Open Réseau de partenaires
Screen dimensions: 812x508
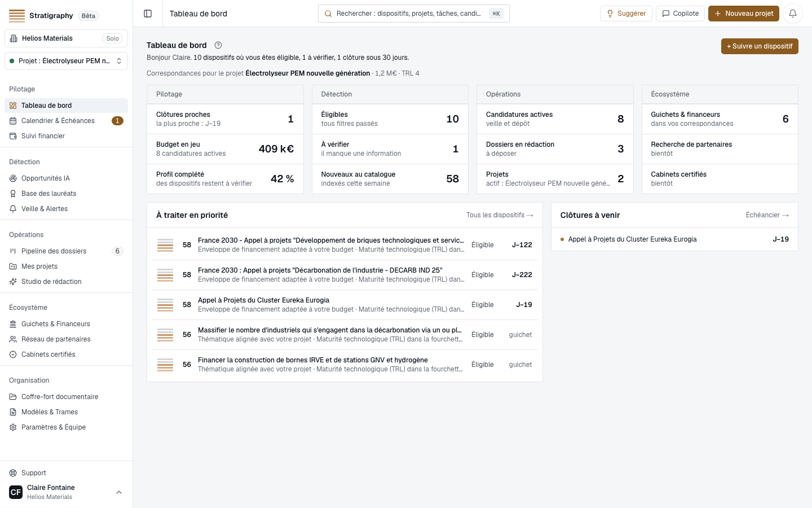click(x=66, y=339)
